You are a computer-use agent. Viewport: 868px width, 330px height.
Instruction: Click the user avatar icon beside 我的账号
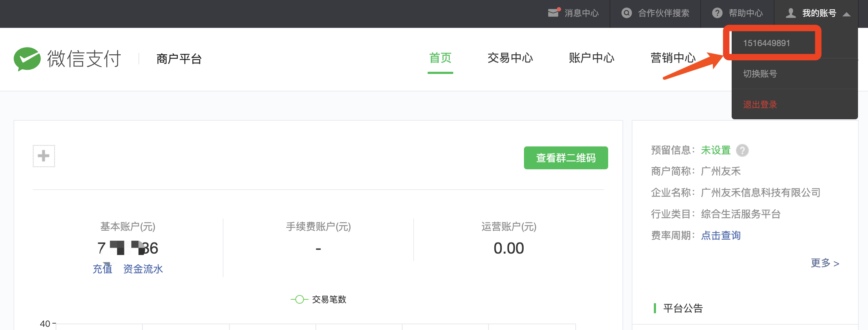click(791, 13)
